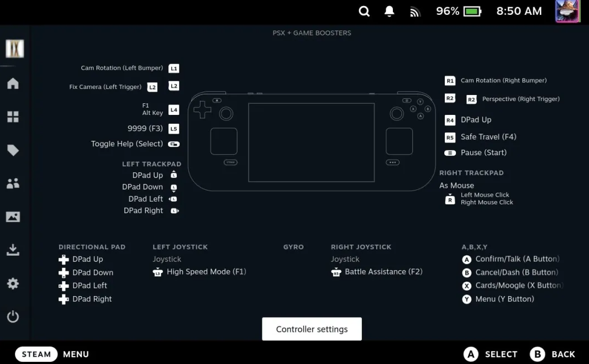Click the L3 glyph beside High Speed Mode
589x364 pixels.
pyautogui.click(x=158, y=272)
